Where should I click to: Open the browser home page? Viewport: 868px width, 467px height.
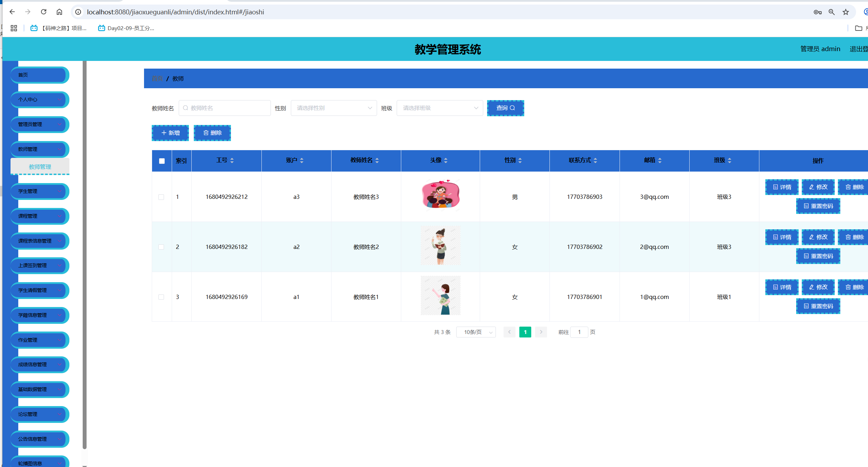click(x=59, y=12)
